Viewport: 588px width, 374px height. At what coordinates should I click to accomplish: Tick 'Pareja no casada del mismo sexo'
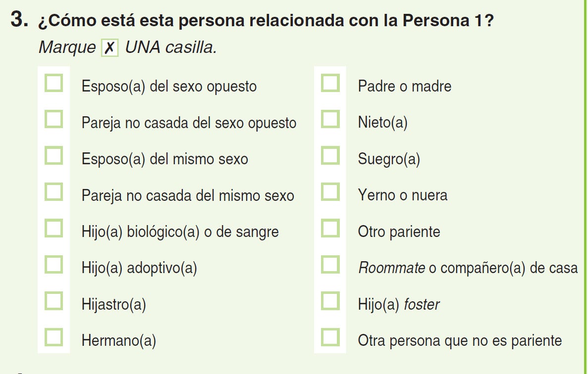coord(53,191)
